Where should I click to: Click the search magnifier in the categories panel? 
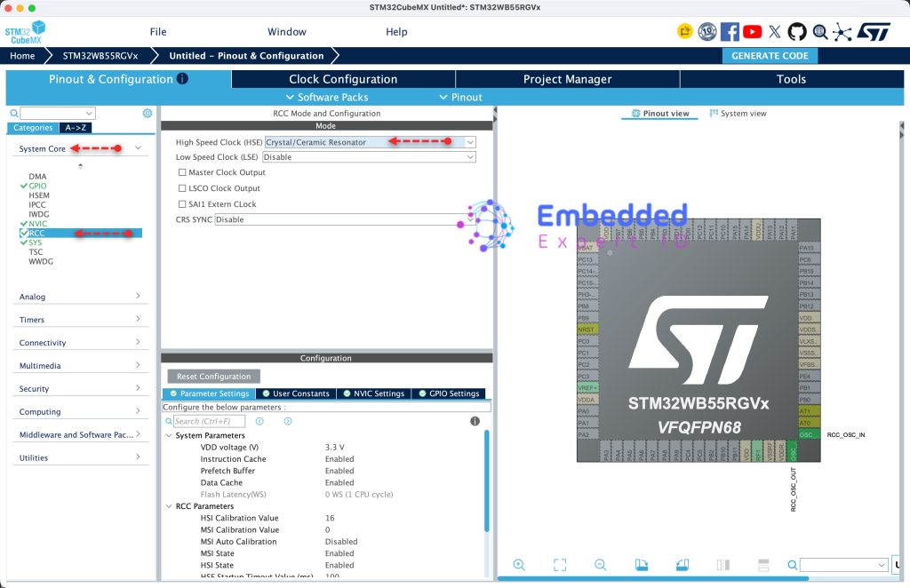14,113
